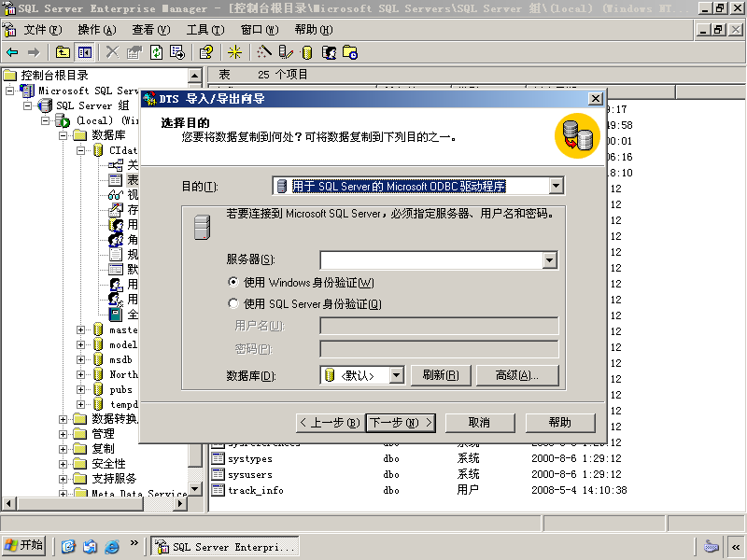Open the 工具(T) menu

tap(205, 30)
